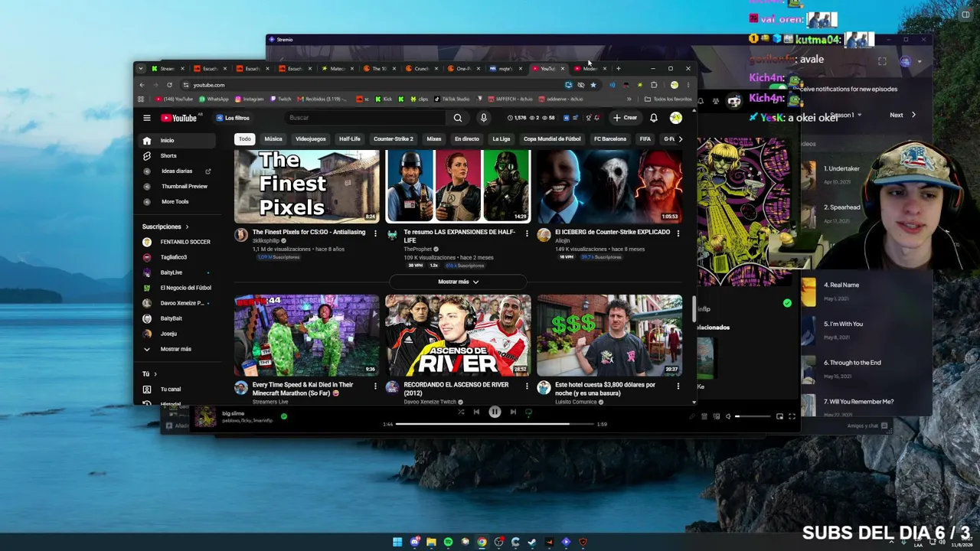
Task: Open Discord from the taskbar
Action: 414,542
